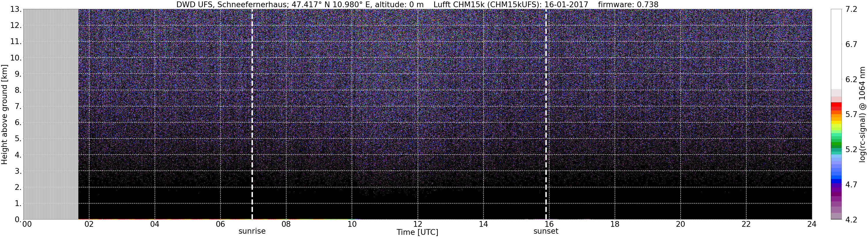The image size is (868, 238).
Task: Click the Height above ground [km] label
Action: (x=4, y=114)
